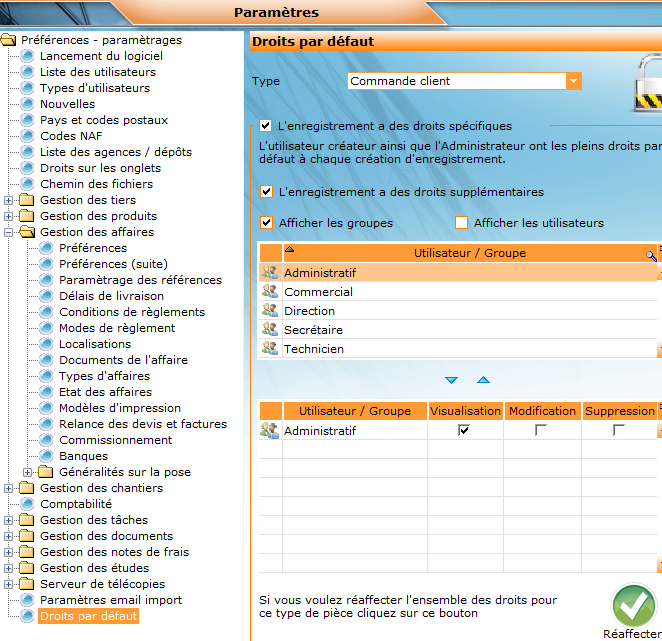Viewport: 662px width, 641px height.
Task: Expand the Généralités sur la pose node
Action: (x=27, y=472)
